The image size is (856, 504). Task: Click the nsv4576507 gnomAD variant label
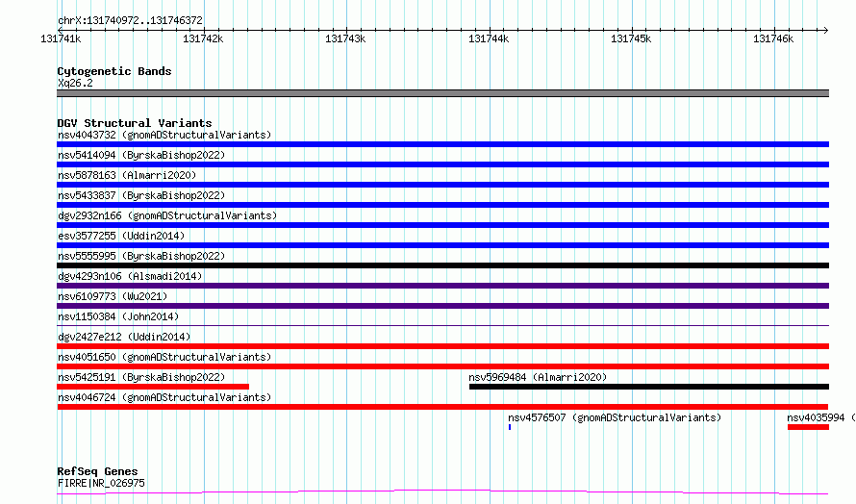pyautogui.click(x=615, y=417)
